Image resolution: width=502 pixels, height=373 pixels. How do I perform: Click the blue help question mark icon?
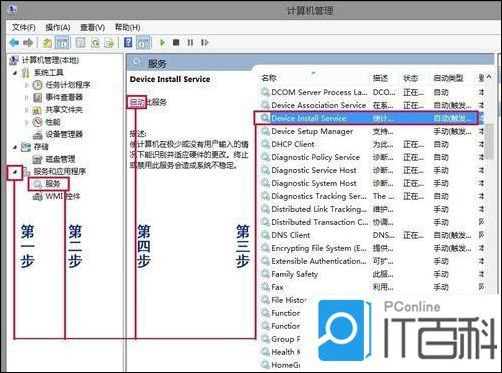click(128, 43)
